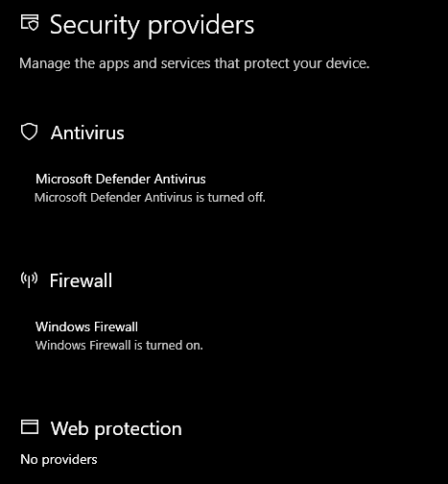Click 'Windows Firewall is turned on' status

(119, 346)
